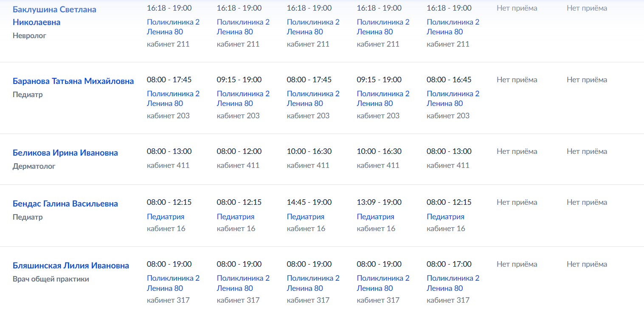Open doctor Баклушина Светлана Николаевна profile
The width and height of the screenshot is (644, 318).
54,16
